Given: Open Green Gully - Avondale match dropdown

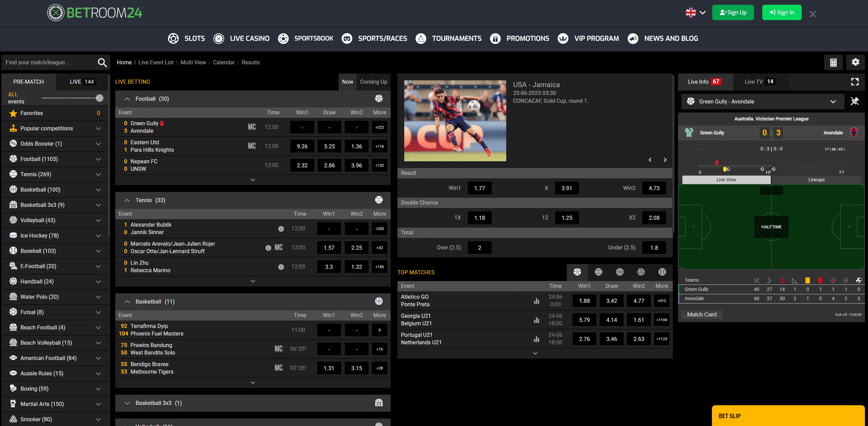Looking at the screenshot, I should coord(763,101).
